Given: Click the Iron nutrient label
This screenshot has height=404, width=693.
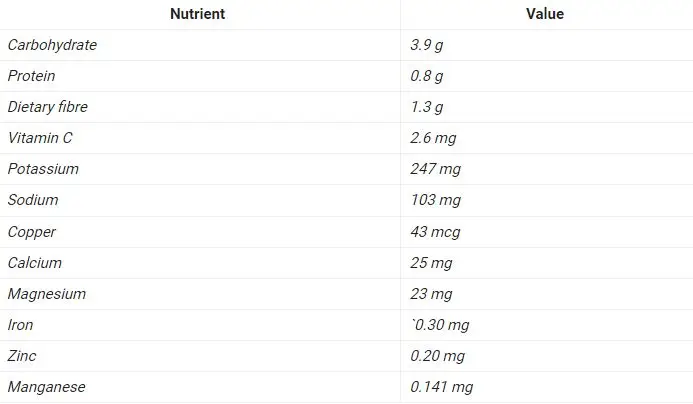Looking at the screenshot, I should 20,325.
